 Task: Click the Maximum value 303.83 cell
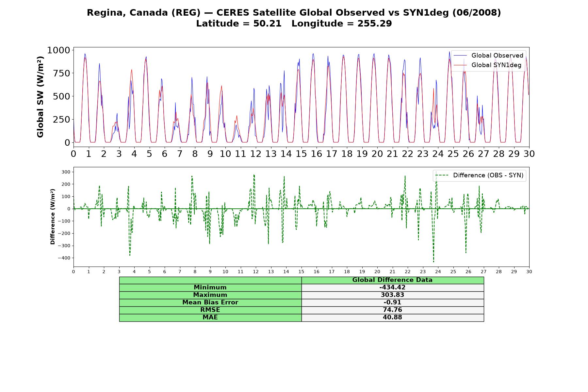click(393, 295)
